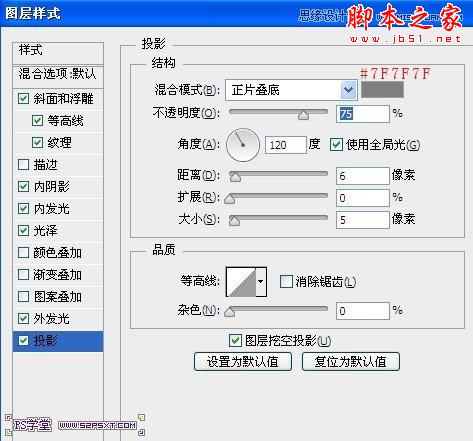The image size is (473, 441).
Task: Toggle 投影 effect checkbox
Action: [x=23, y=340]
